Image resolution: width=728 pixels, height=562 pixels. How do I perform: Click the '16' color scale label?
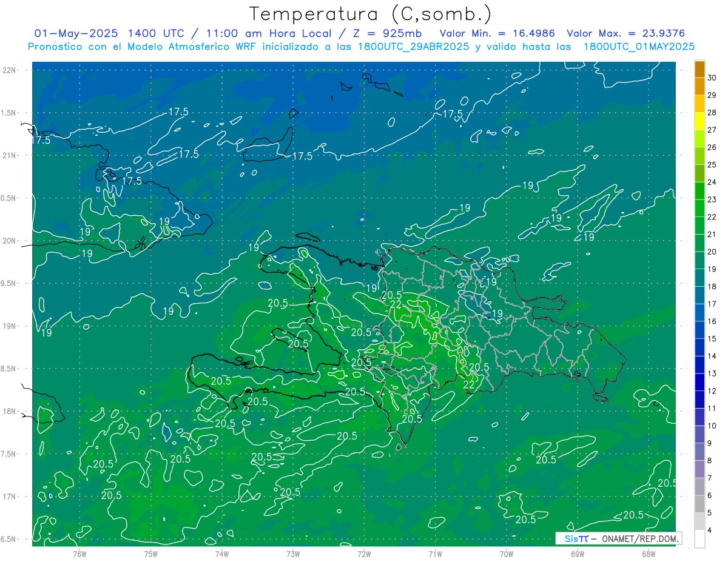click(x=712, y=321)
